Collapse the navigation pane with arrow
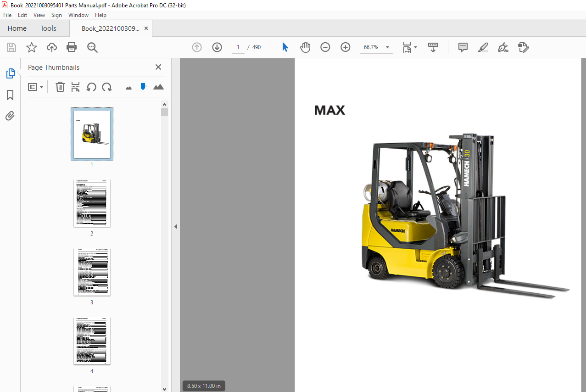 [175, 226]
